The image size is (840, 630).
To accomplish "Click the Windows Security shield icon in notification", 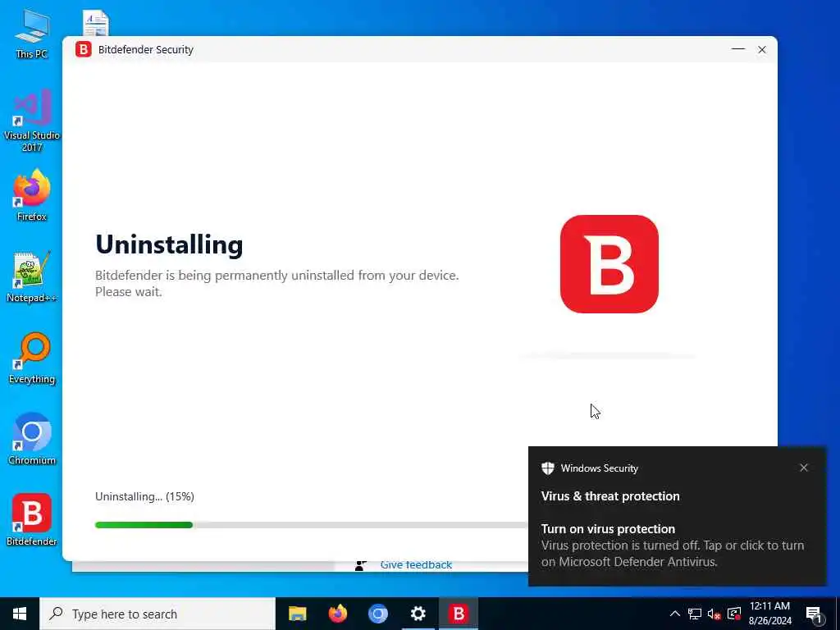I will tap(547, 468).
